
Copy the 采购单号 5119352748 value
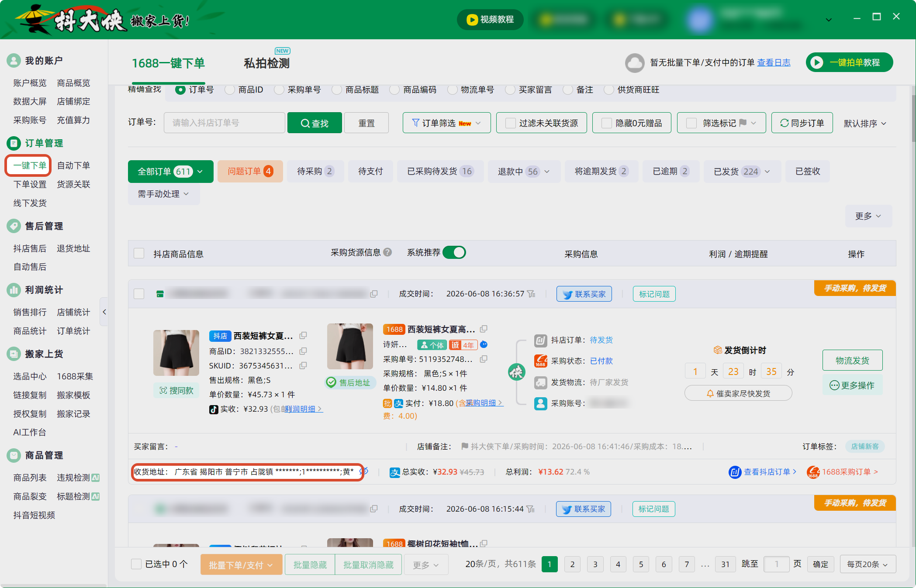484,359
